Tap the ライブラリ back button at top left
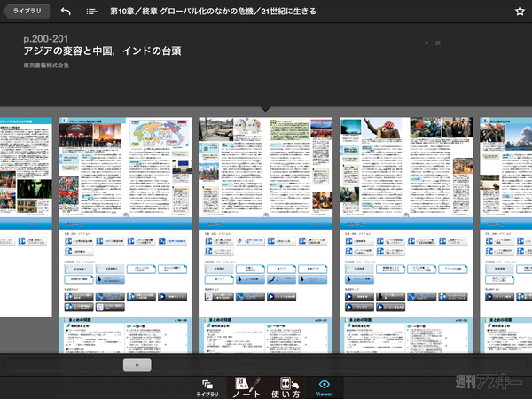Viewport: 532px width, 399px height. [x=27, y=11]
